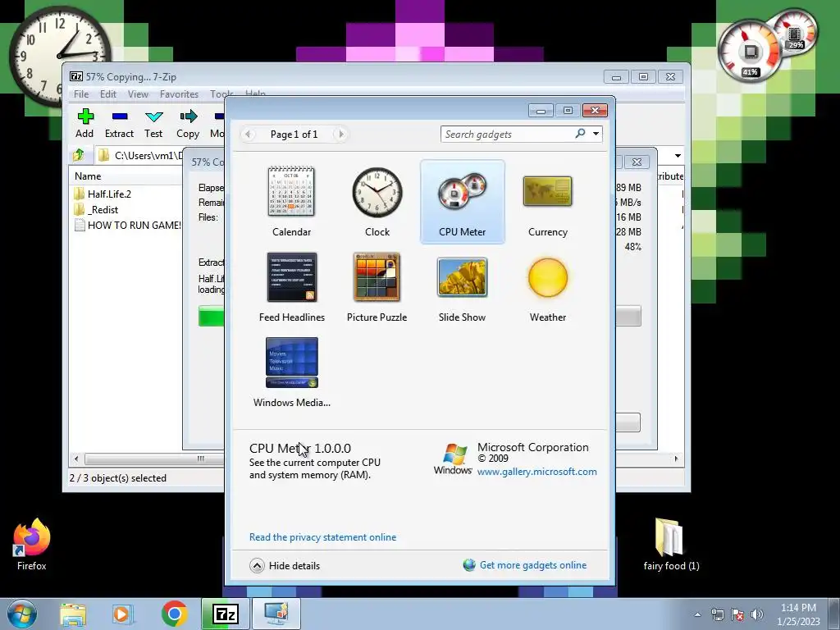The width and height of the screenshot is (840, 630).
Task: Open the Windows Start menu
Action: [x=22, y=614]
